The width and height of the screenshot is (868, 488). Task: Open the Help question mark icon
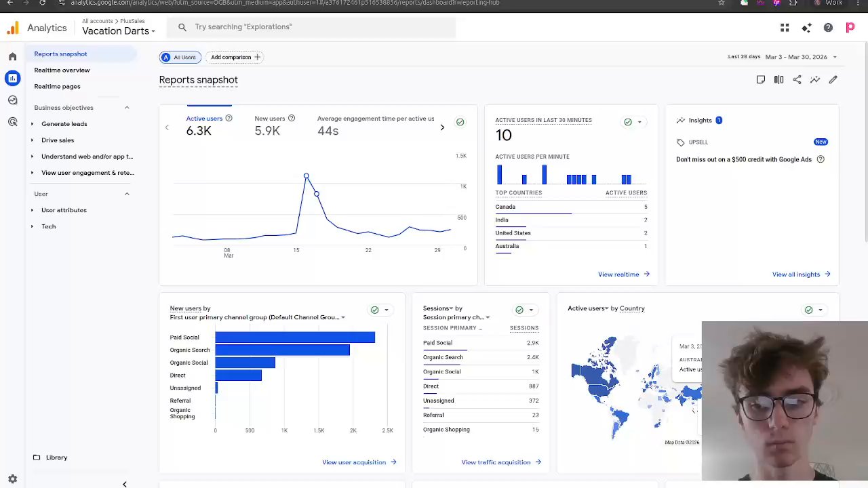click(x=828, y=28)
